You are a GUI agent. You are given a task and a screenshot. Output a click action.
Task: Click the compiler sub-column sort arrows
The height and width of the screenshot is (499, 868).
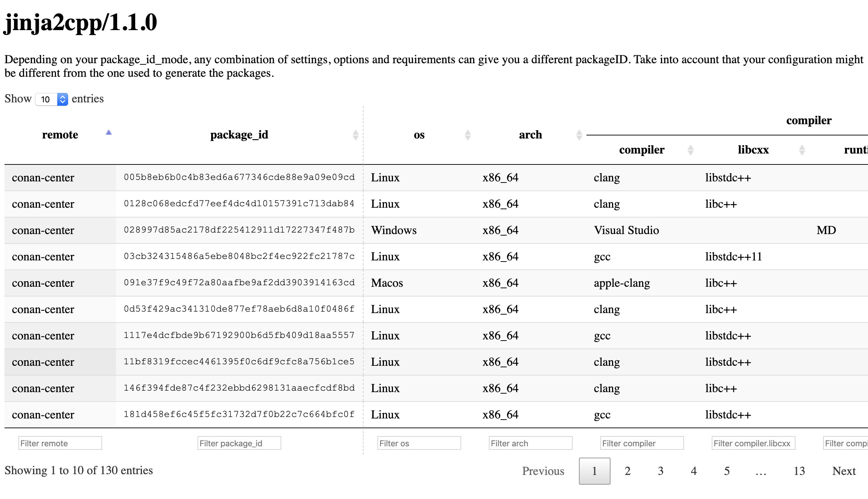click(690, 150)
